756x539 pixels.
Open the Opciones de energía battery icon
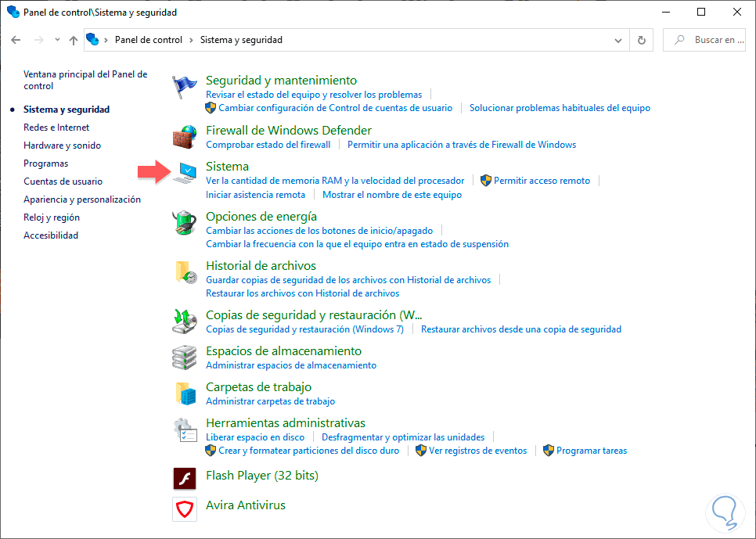pos(185,223)
